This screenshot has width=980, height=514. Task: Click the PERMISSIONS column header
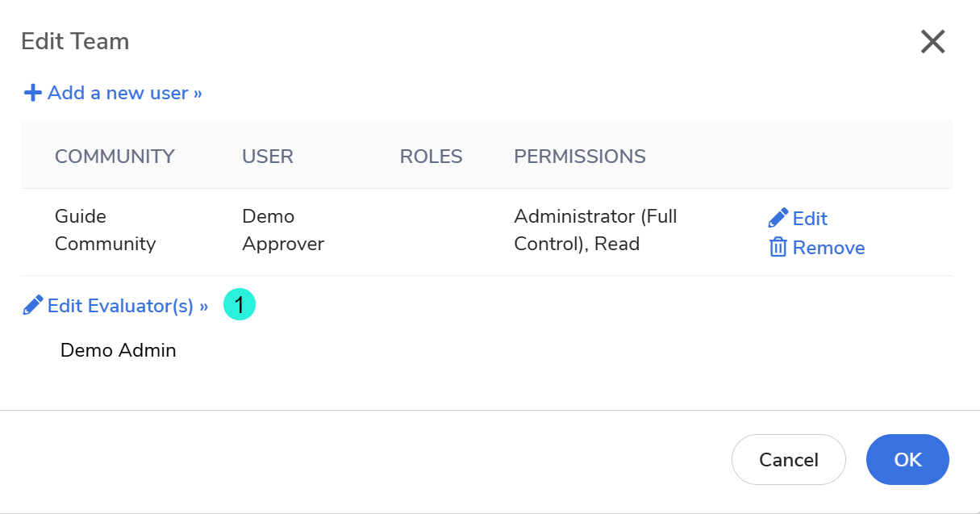coord(580,157)
